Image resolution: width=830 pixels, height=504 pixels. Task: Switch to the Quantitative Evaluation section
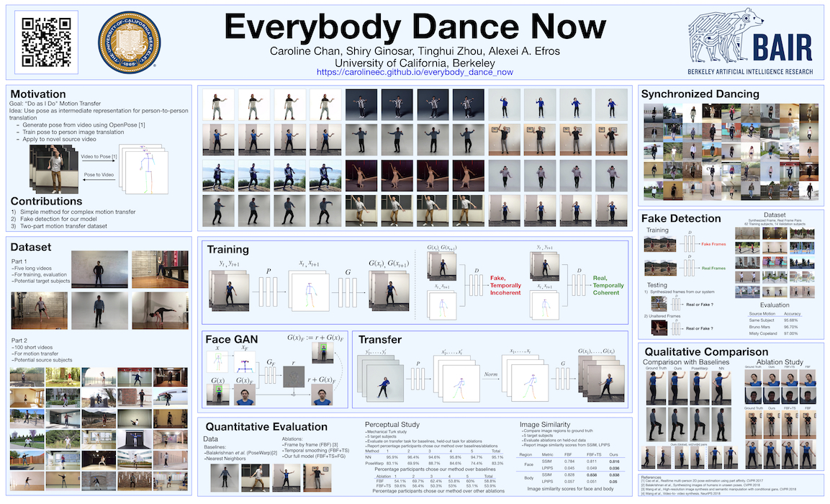[x=266, y=426]
